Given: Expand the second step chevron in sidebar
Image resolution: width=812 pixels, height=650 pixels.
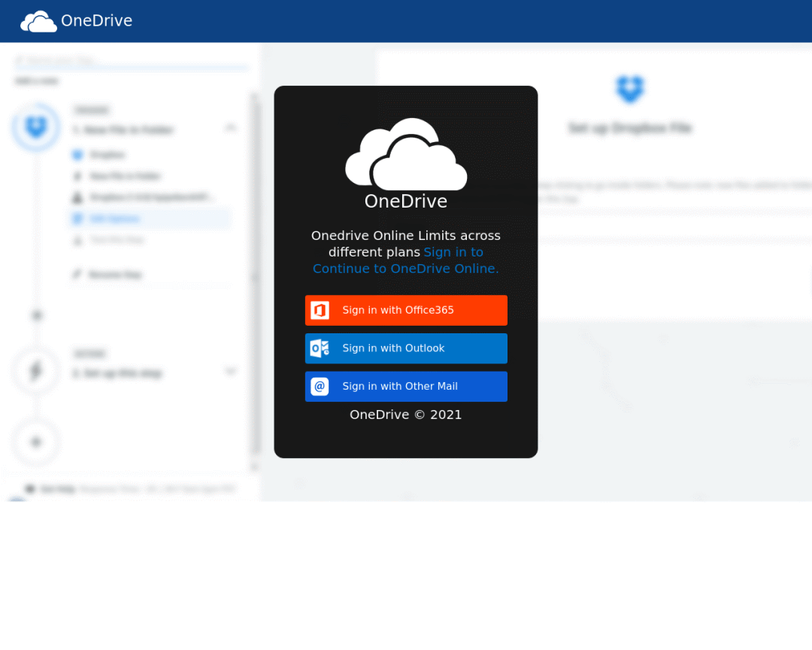Looking at the screenshot, I should 231,371.
